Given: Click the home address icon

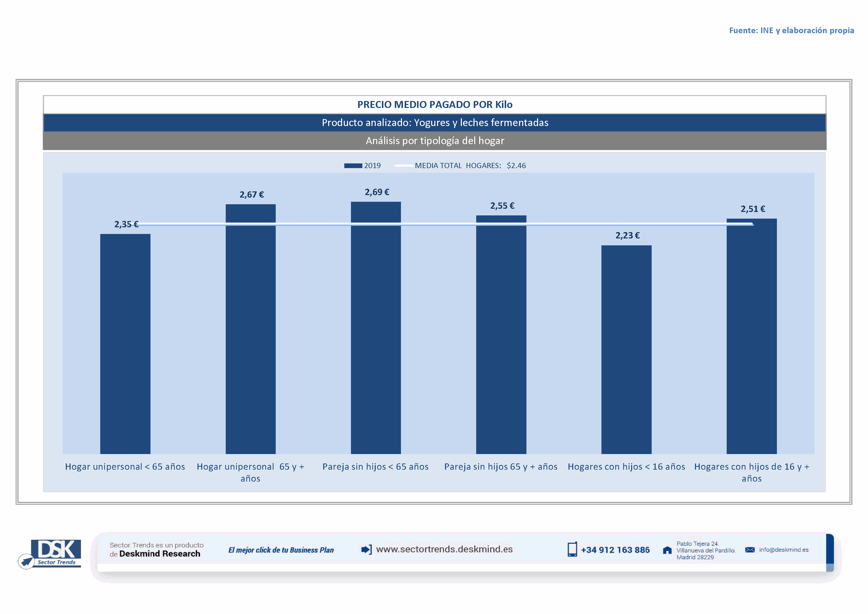Looking at the screenshot, I should coord(667,550).
